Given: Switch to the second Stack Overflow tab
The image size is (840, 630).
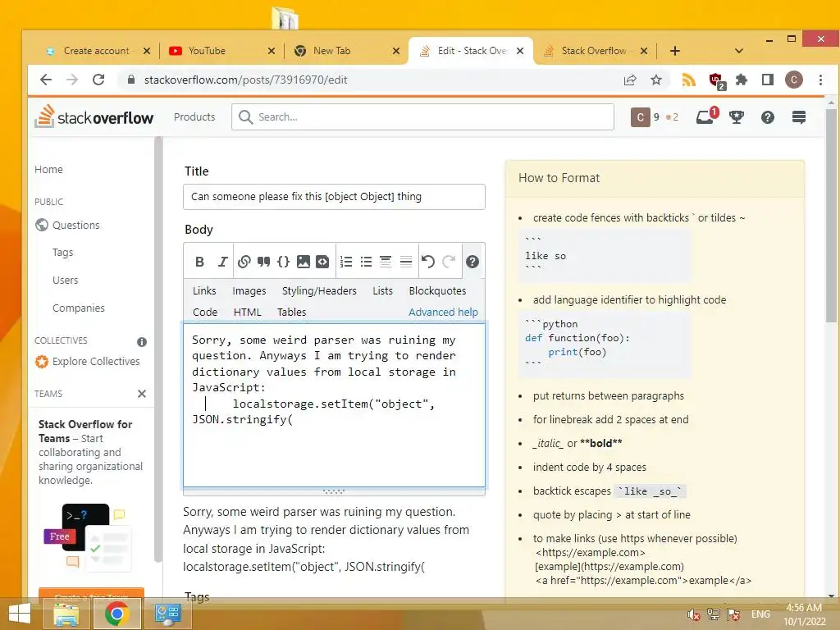Looking at the screenshot, I should 594,51.
